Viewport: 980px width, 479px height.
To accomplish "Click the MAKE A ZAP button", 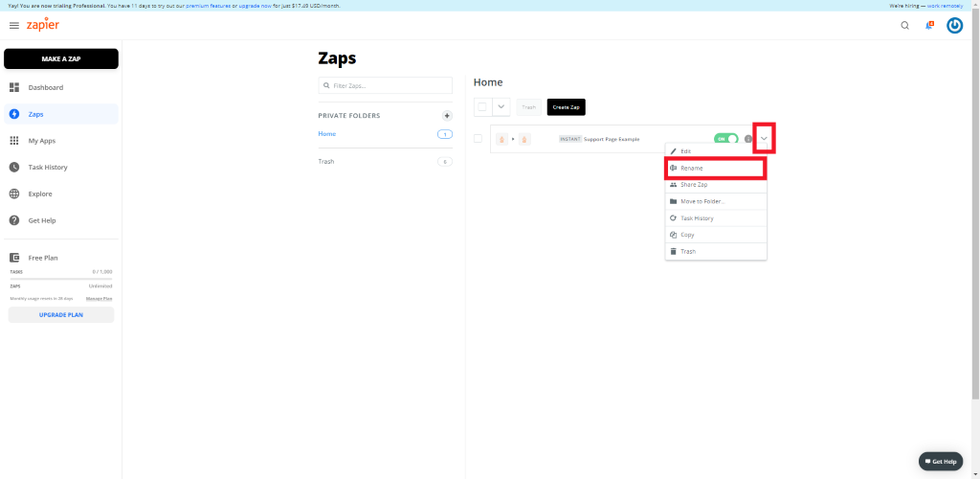I will click(61, 58).
